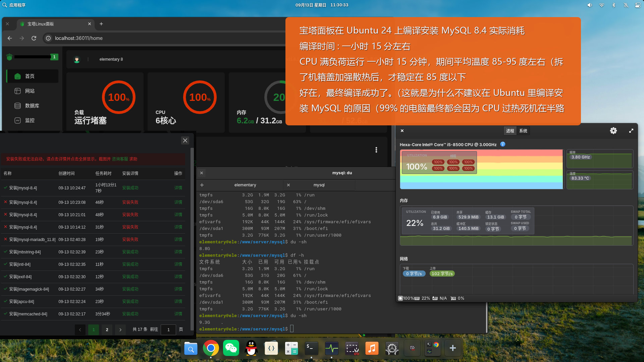Launch Google Chrome from the dock

click(x=211, y=349)
